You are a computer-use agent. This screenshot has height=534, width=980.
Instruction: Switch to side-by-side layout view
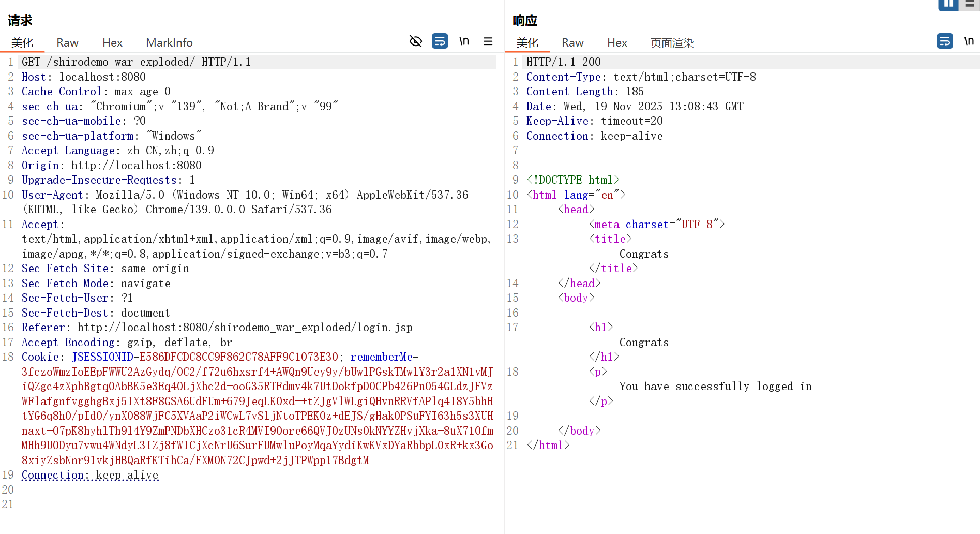pos(948,4)
